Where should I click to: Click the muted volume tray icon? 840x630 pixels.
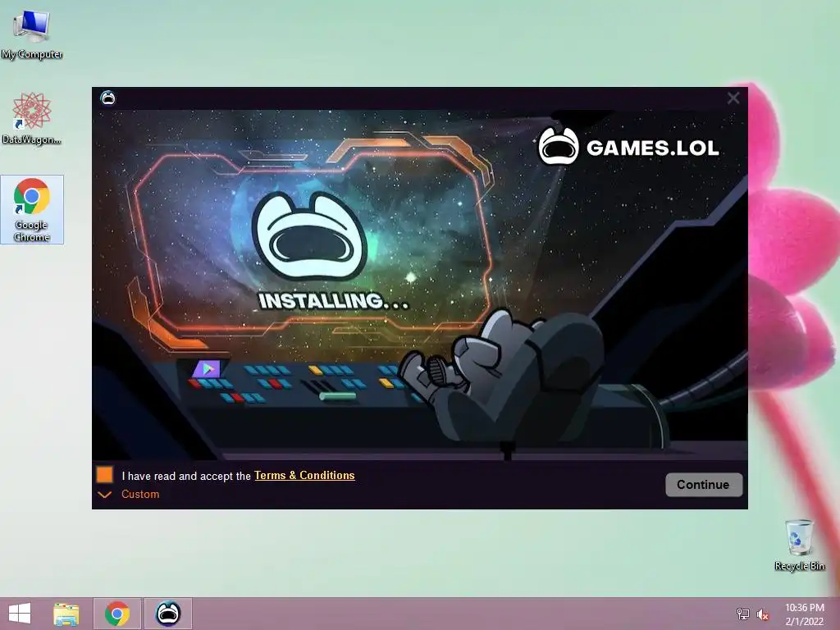click(x=762, y=614)
